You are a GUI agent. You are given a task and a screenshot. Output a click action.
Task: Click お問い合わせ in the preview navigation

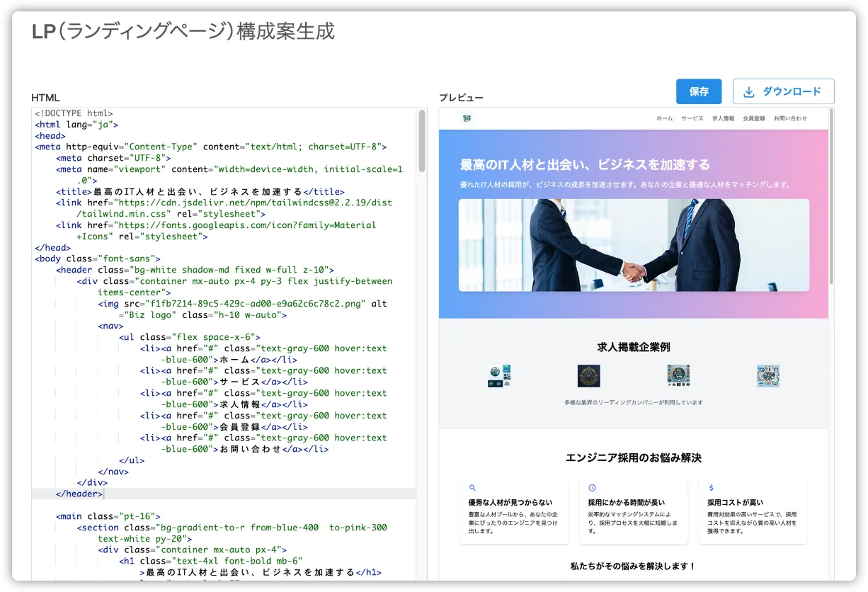[x=790, y=118]
